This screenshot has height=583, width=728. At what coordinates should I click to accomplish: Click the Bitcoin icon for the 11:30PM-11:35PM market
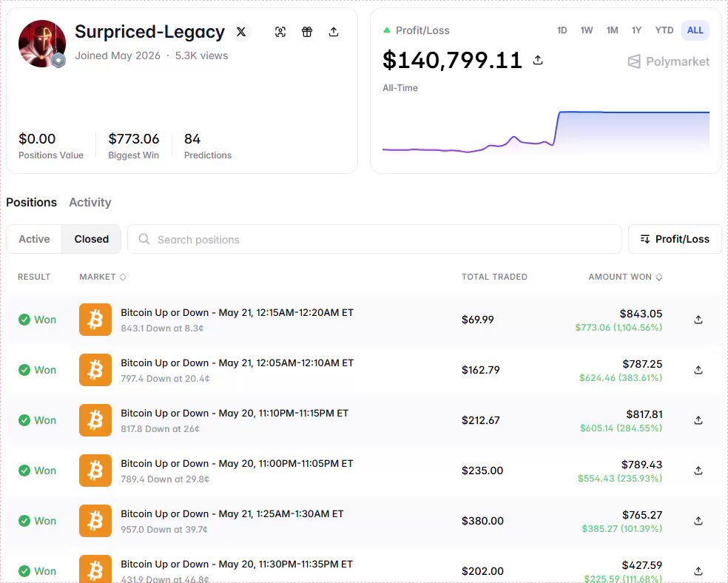point(95,569)
